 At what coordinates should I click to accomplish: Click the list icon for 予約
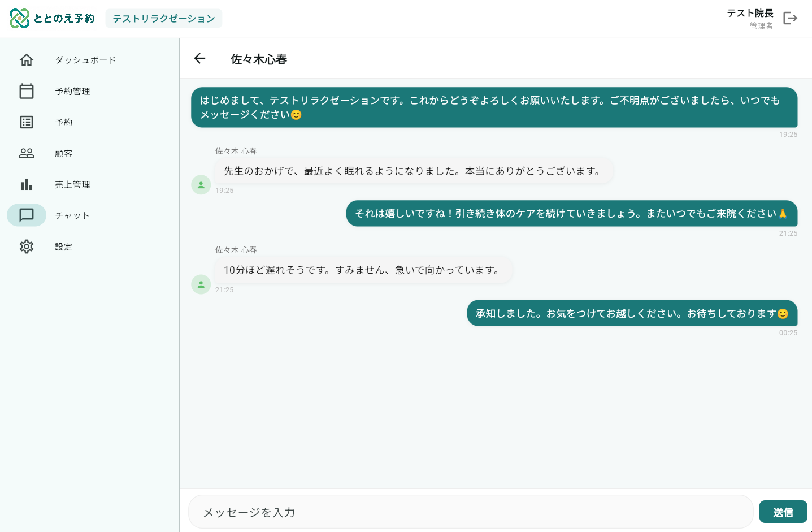coord(27,122)
